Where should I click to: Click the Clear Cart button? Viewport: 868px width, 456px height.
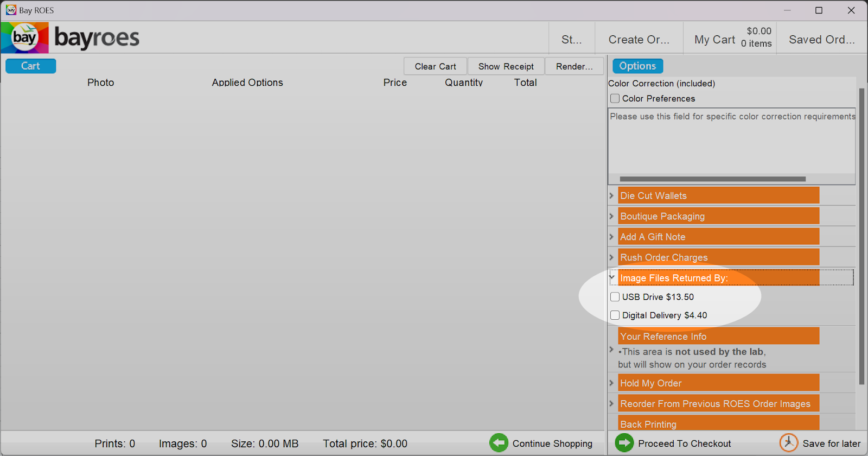pyautogui.click(x=435, y=66)
